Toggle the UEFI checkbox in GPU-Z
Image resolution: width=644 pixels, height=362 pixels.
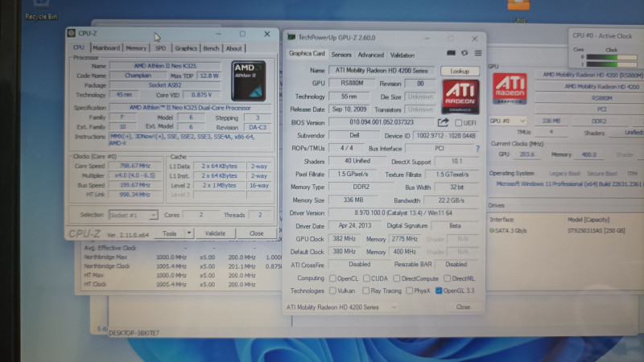coord(458,123)
